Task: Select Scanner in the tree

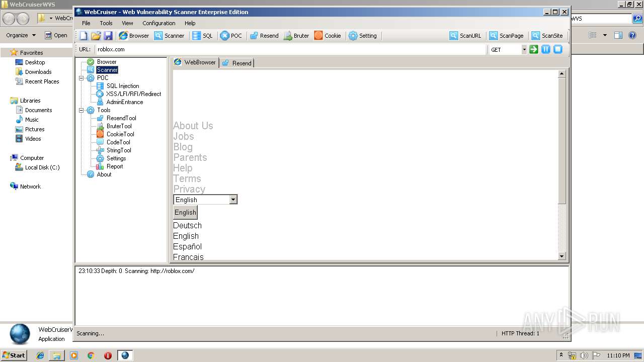Action: coord(107,70)
